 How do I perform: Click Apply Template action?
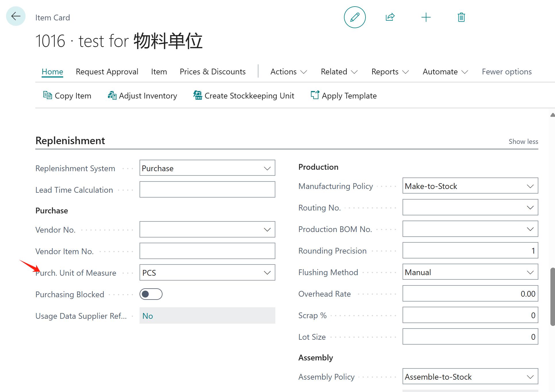(x=344, y=96)
